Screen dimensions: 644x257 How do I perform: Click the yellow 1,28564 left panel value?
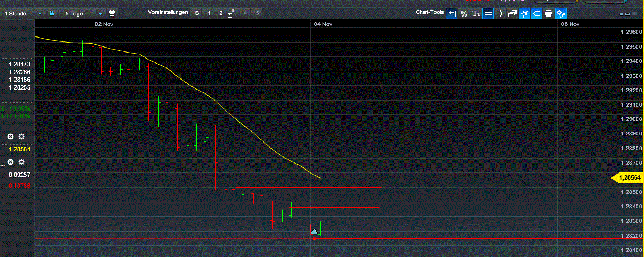click(x=19, y=150)
